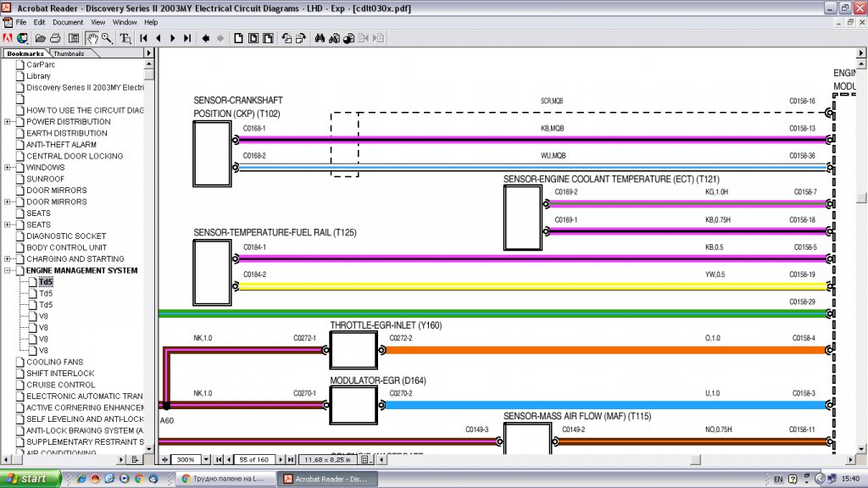The width and height of the screenshot is (868, 488).
Task: Click the Go to Next View arrow
Action: 220,38
